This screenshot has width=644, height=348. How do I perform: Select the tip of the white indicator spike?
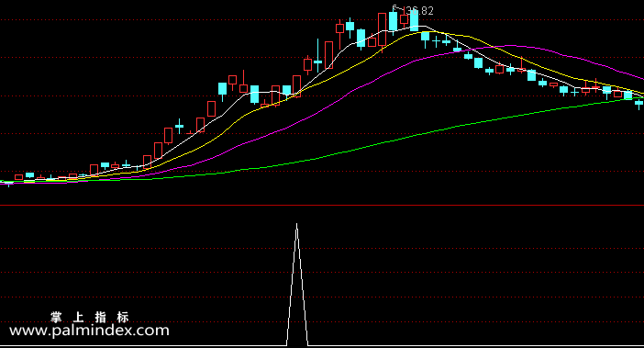click(297, 224)
